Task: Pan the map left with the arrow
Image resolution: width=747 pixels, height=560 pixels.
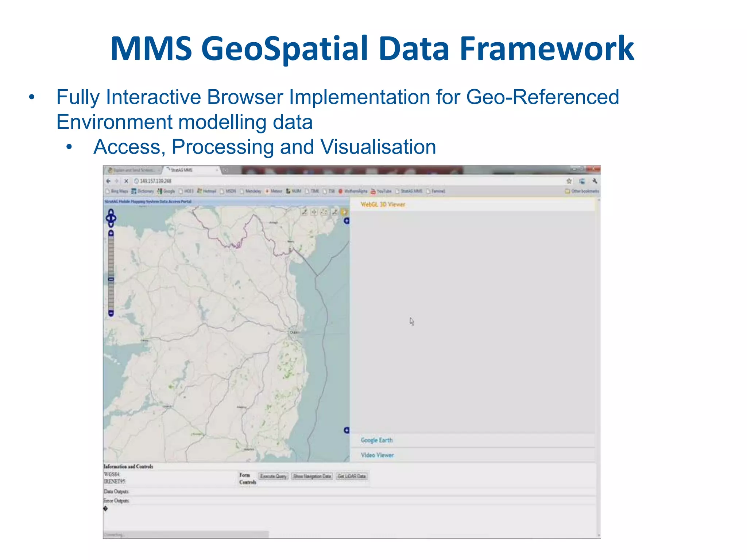Action: pos(108,218)
